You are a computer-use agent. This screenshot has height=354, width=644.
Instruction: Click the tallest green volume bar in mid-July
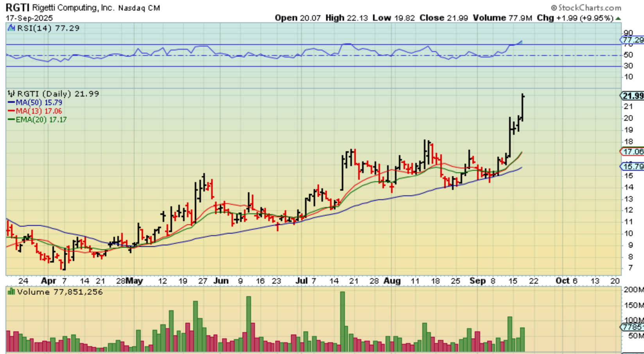[x=343, y=321]
